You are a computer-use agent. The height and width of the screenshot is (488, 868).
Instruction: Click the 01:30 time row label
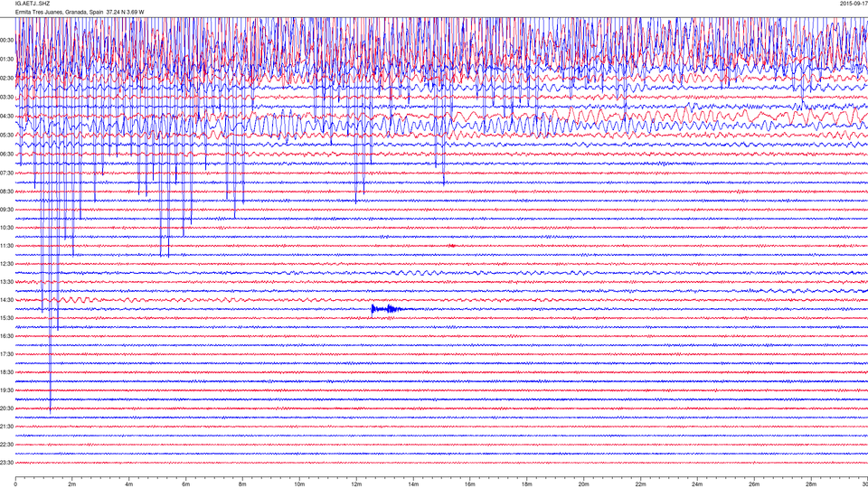pyautogui.click(x=6, y=60)
